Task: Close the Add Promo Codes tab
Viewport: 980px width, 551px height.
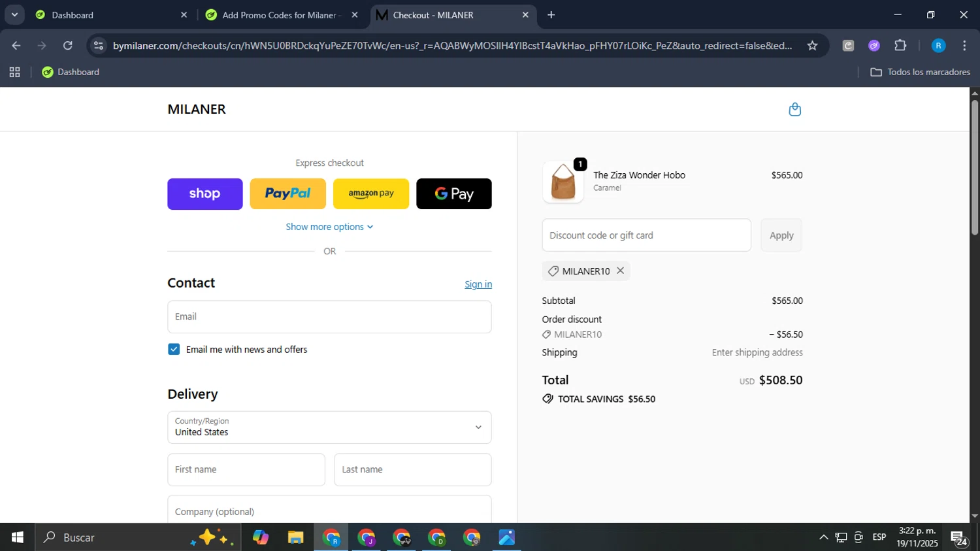Action: tap(355, 14)
